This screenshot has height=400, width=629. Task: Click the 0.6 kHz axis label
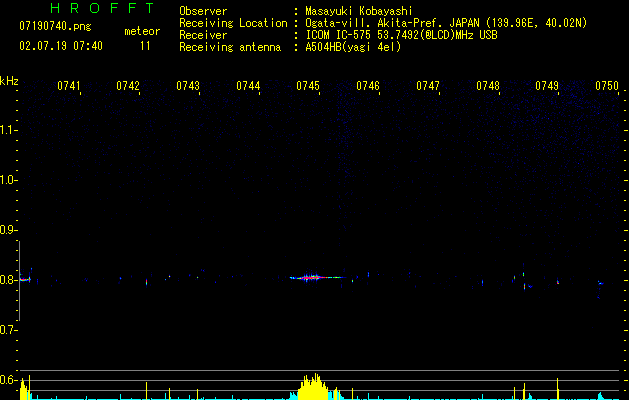pos(8,380)
